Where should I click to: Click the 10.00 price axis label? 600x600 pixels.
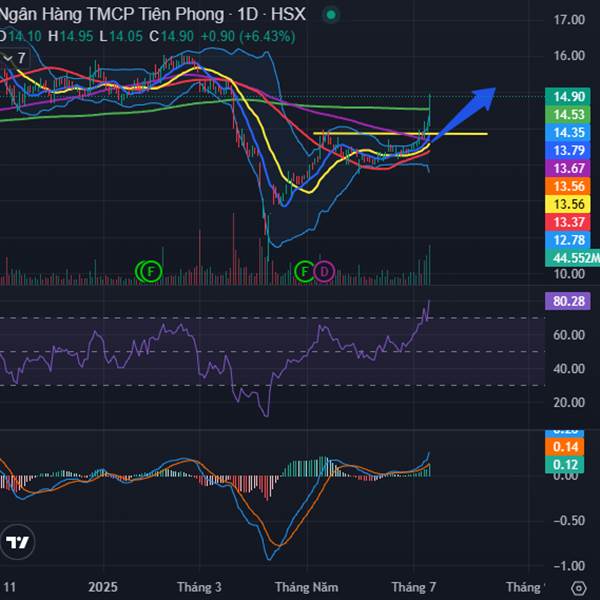569,274
